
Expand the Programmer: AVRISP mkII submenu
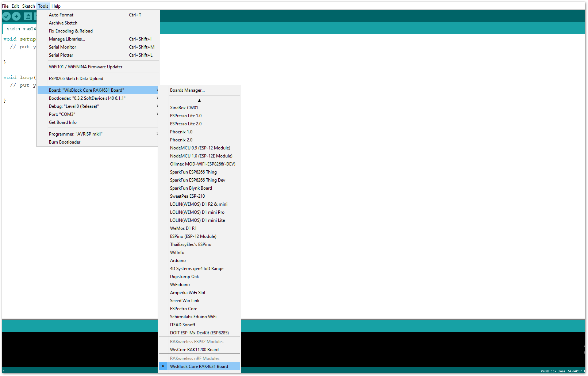click(x=98, y=134)
